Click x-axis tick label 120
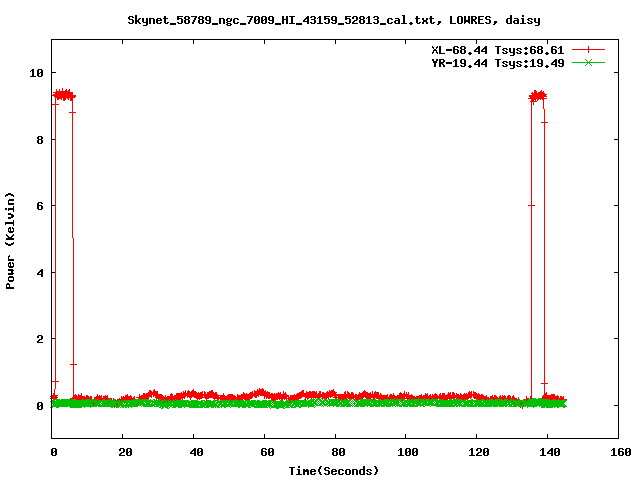This screenshot has width=640, height=480. coord(479,452)
